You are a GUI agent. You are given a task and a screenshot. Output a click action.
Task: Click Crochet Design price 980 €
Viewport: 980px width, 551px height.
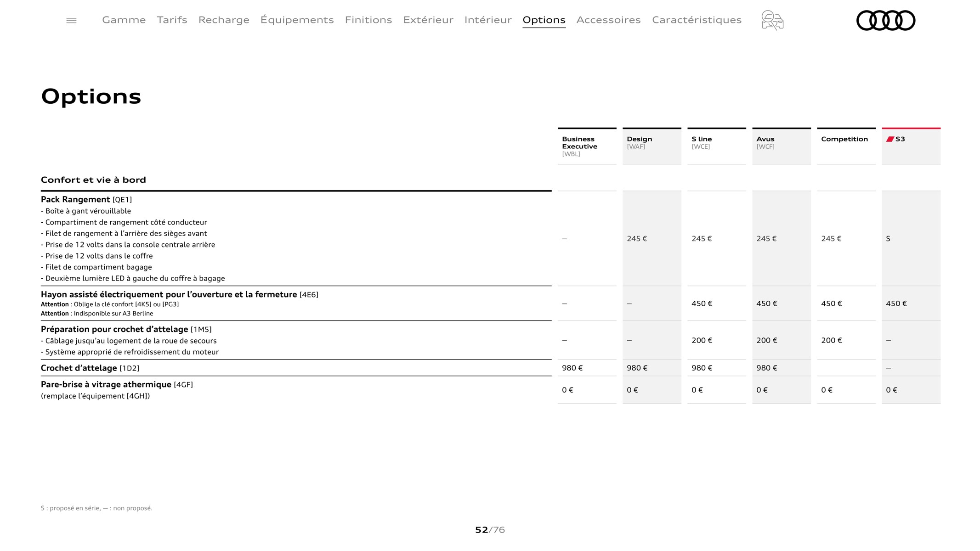pyautogui.click(x=637, y=368)
